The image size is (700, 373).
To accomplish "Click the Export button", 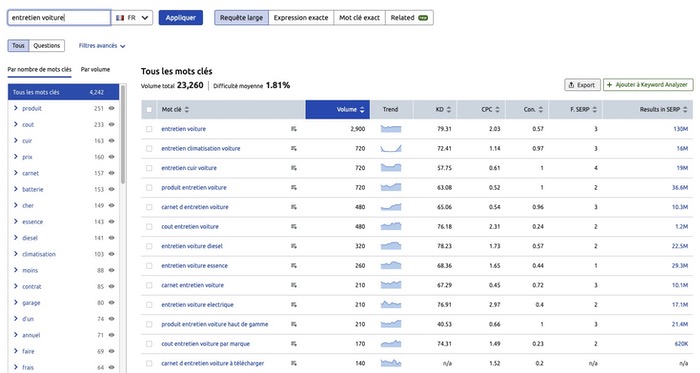I will [582, 85].
